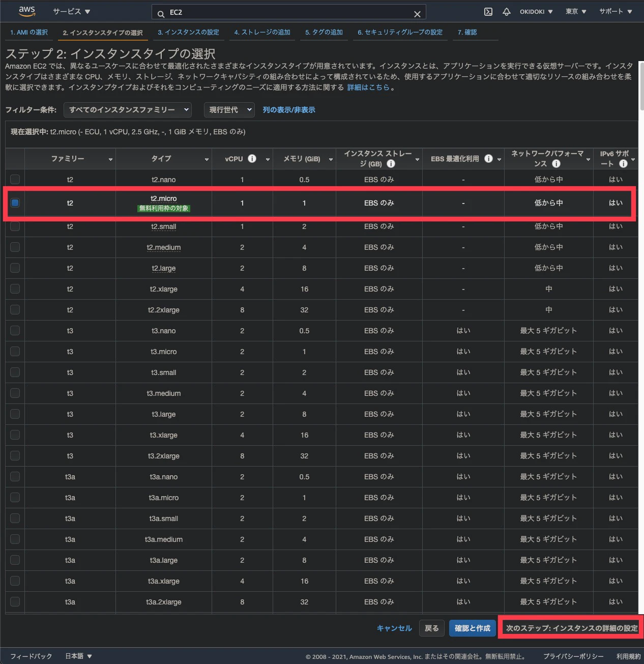Screen dimensions: 644x664
Task: Go to tab 7. 確認
Action: coord(467,32)
